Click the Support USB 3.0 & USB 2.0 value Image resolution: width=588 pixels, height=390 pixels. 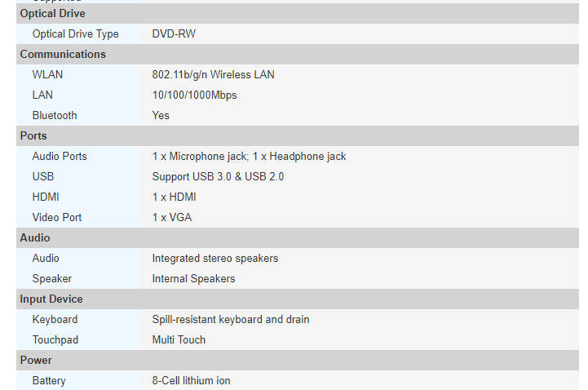click(x=218, y=177)
